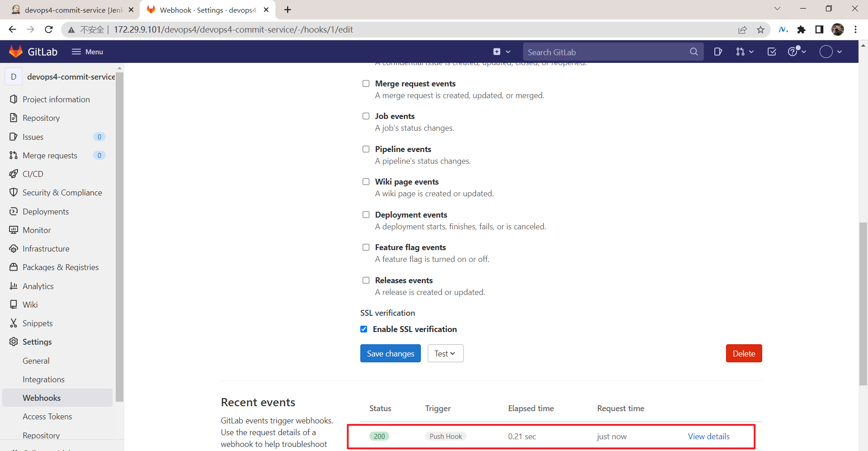Click the Search GitLab field
The width and height of the screenshot is (868, 451).
(613, 52)
